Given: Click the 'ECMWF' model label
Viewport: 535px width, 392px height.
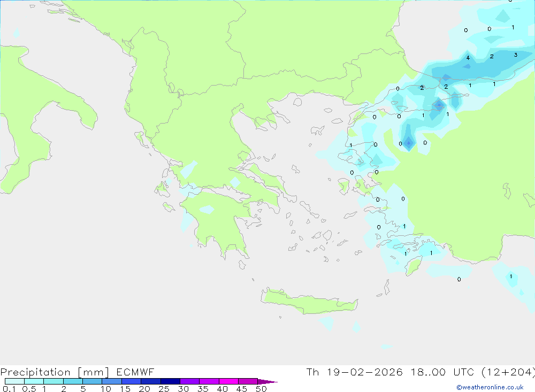Looking at the screenshot, I should tap(135, 372).
